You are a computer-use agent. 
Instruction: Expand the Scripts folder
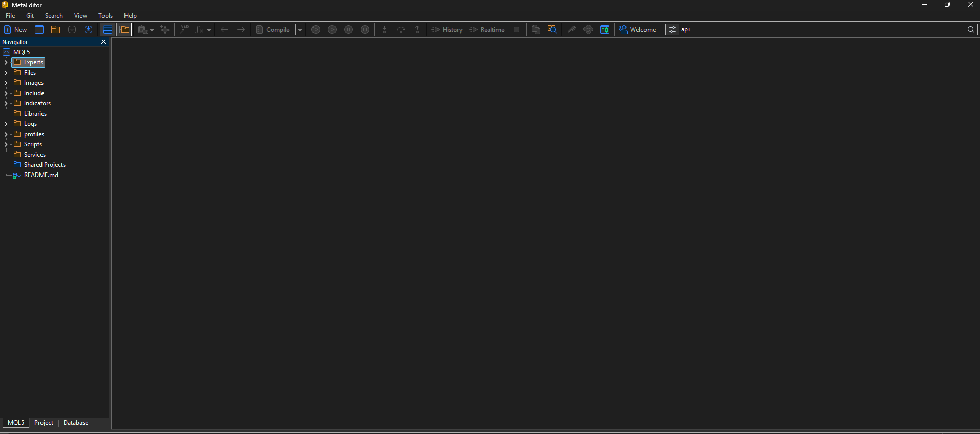coord(6,144)
